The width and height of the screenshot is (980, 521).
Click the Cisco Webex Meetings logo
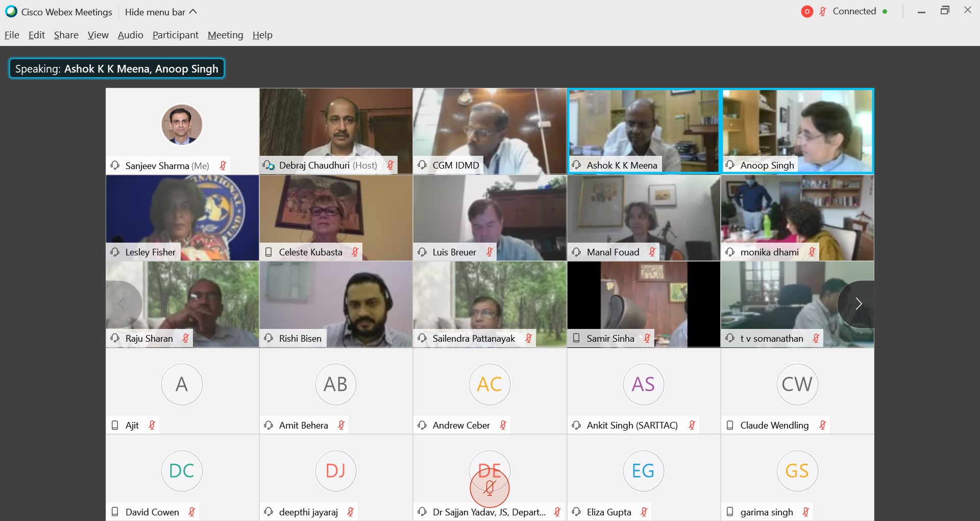pos(11,11)
